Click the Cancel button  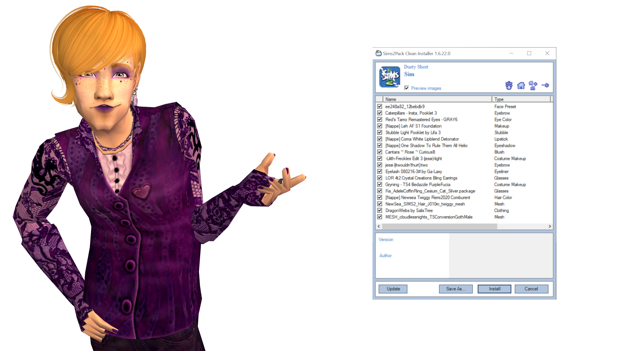coord(531,289)
